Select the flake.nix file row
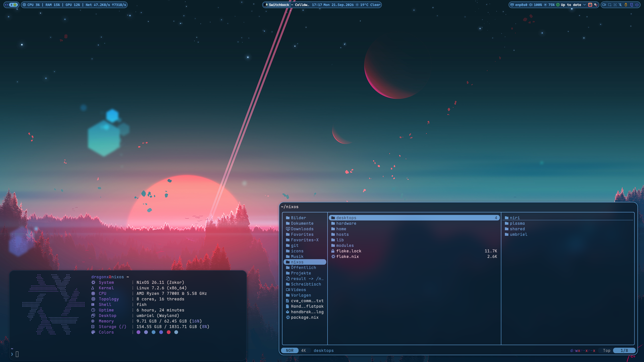644x362 pixels. click(x=414, y=256)
